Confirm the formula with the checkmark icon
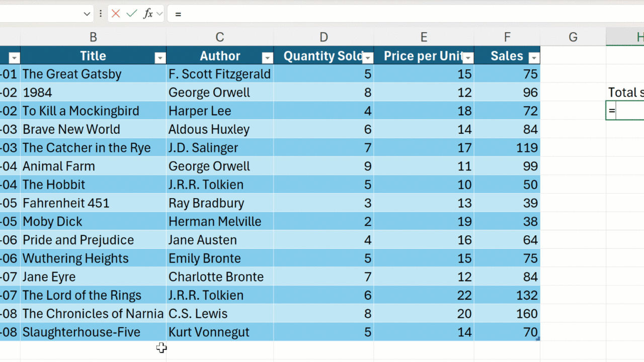This screenshot has width=644, height=362. [132, 14]
